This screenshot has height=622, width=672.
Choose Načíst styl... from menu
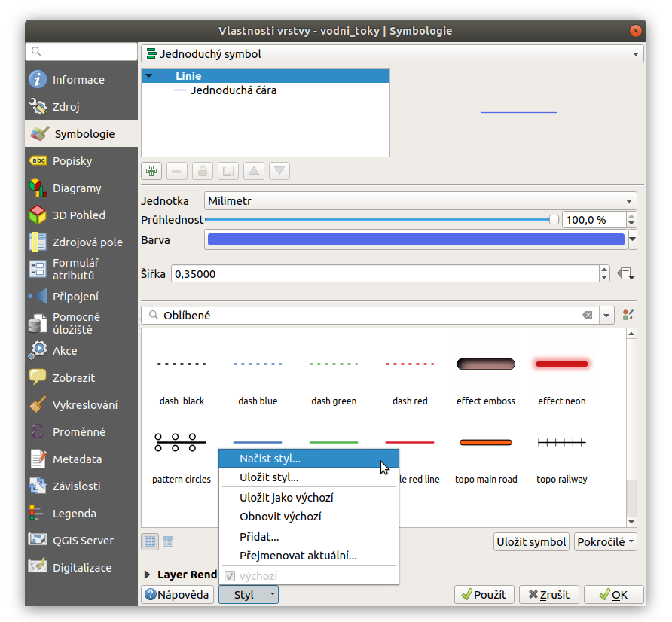(x=309, y=459)
